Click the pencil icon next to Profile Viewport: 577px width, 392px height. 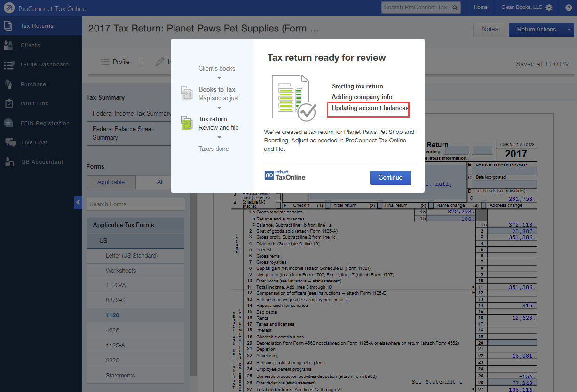[x=160, y=62]
